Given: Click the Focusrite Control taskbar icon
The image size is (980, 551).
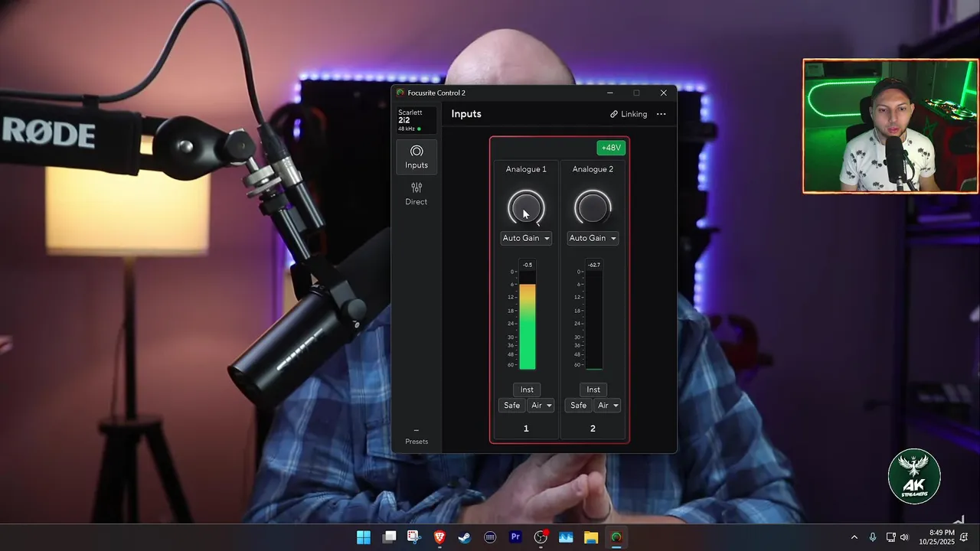Looking at the screenshot, I should point(616,537).
